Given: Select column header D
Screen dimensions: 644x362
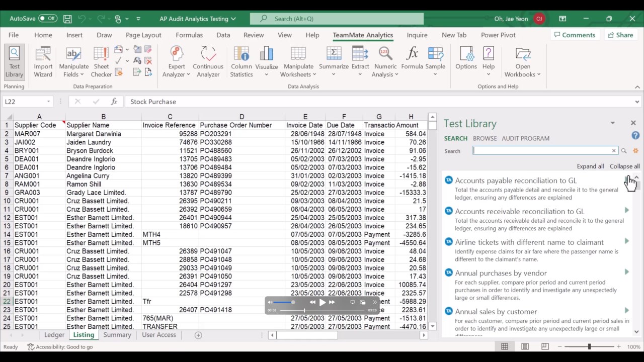Looking at the screenshot, I should coord(242,117).
